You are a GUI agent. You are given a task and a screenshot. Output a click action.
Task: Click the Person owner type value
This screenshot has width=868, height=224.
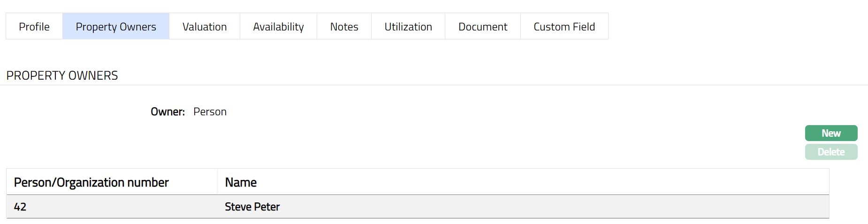(x=210, y=112)
